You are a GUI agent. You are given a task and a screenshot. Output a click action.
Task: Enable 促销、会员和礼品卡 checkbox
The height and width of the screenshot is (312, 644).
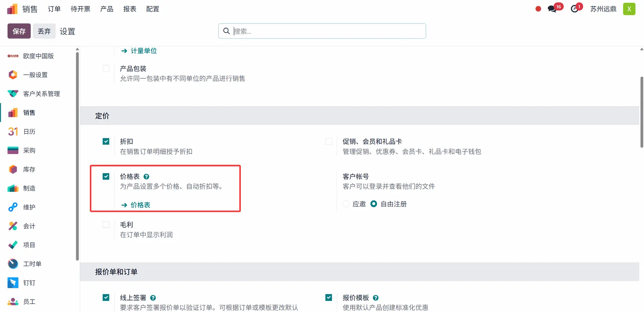point(329,141)
